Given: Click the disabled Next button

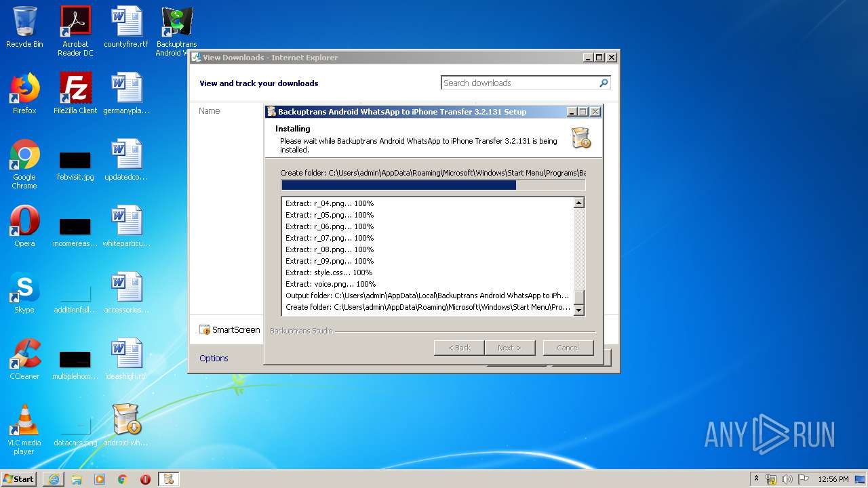Looking at the screenshot, I should tap(509, 348).
